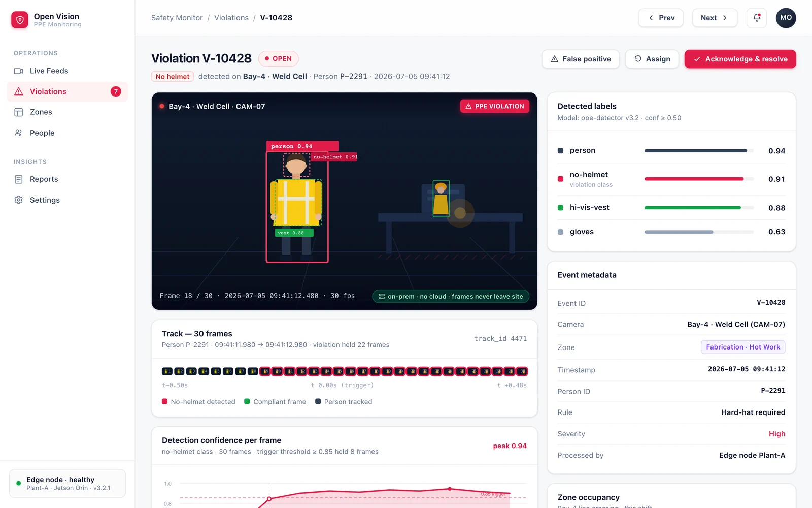
Task: Click the 't 0.00s (trigger)' timeline label
Action: point(343,385)
